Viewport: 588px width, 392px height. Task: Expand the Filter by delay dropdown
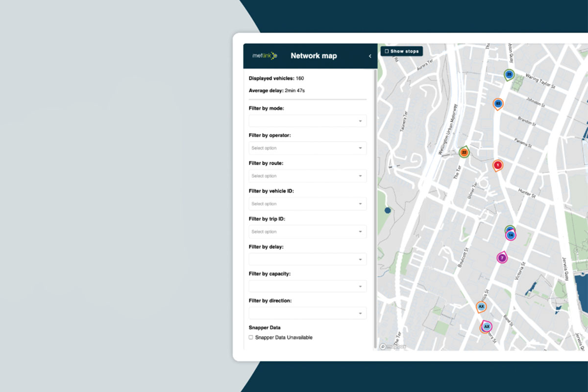(x=307, y=259)
